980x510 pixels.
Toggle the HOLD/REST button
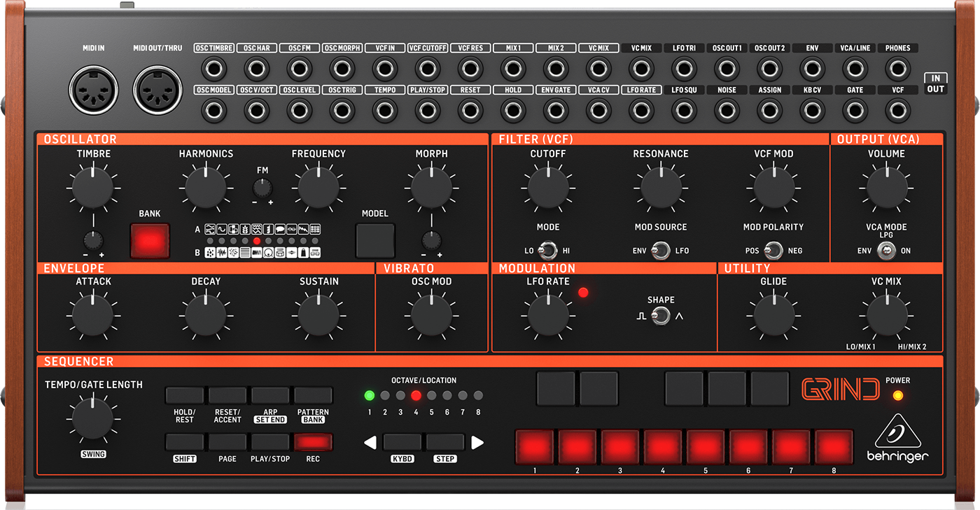click(184, 395)
